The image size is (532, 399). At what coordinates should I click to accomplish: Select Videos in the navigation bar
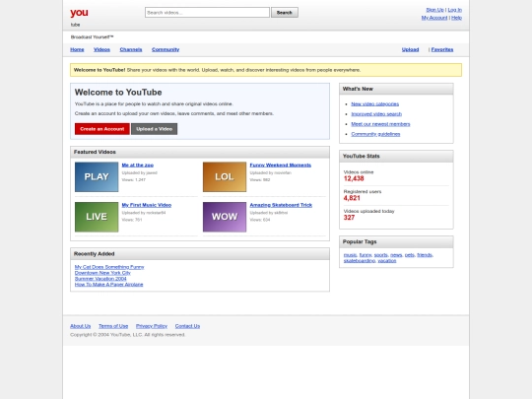(101, 49)
